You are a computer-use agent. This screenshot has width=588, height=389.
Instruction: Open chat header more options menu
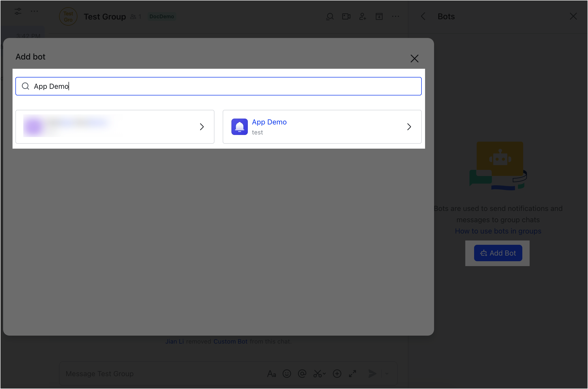pos(395,17)
